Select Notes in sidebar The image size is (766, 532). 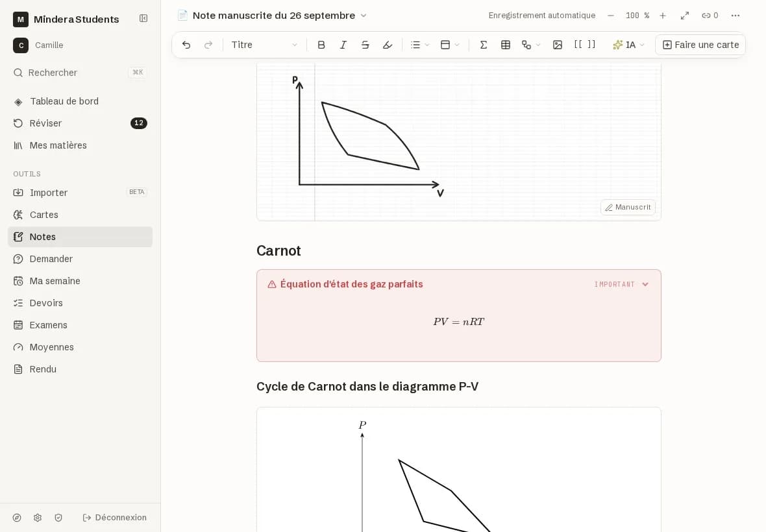(x=80, y=237)
